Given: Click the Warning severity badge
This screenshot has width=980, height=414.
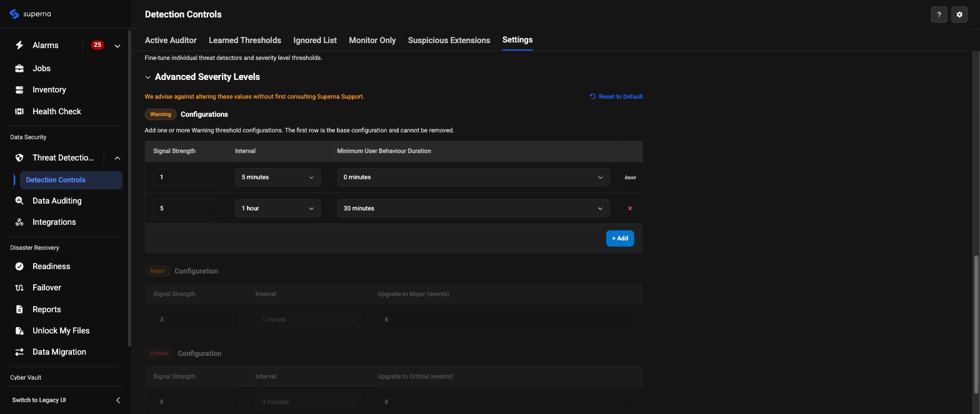Looking at the screenshot, I should click(x=161, y=114).
